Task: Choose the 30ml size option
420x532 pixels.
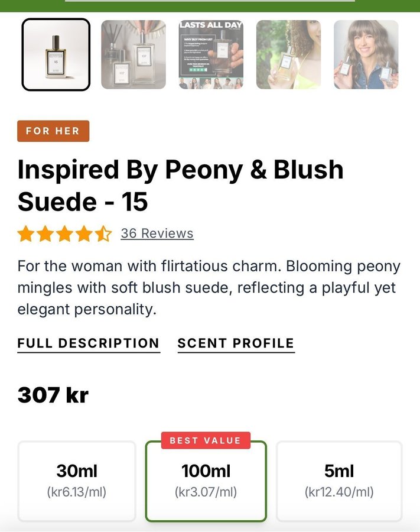Action: point(77,481)
